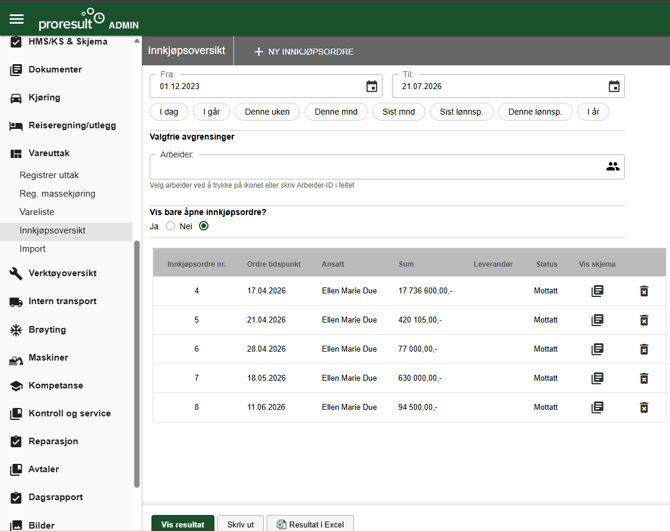The height and width of the screenshot is (531, 670).
Task: Click the Vareuttak sidebar icon
Action: click(16, 154)
